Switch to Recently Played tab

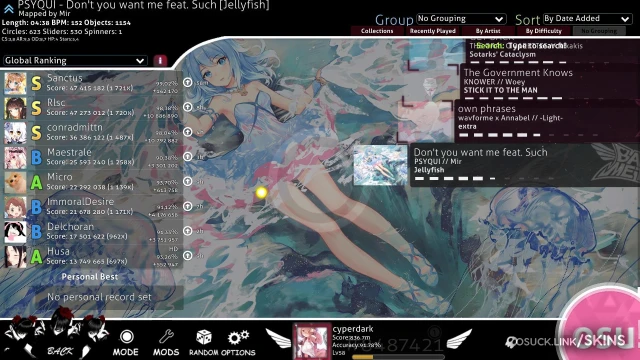[x=433, y=31]
